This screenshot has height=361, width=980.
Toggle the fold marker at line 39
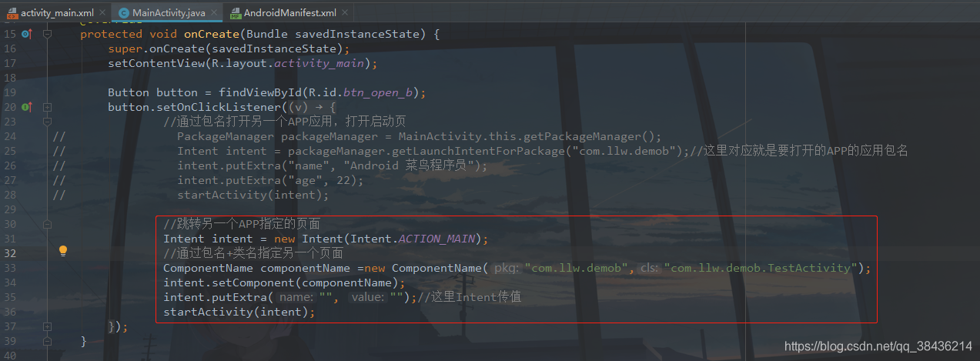(47, 341)
